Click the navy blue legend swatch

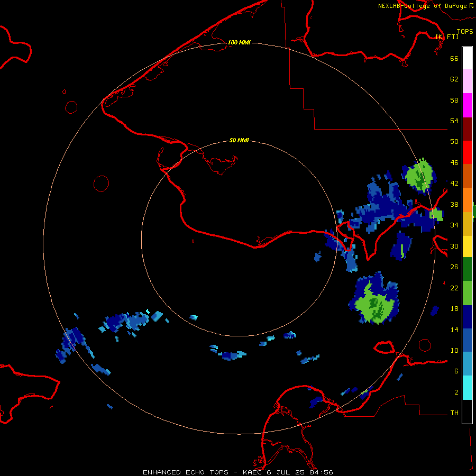point(467,317)
